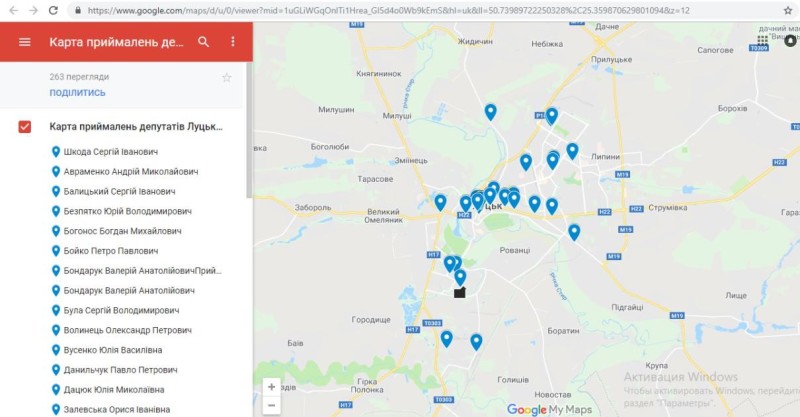Click the browser address bar URL
Image resolution: width=800 pixels, height=417 pixels.
pyautogui.click(x=380, y=10)
